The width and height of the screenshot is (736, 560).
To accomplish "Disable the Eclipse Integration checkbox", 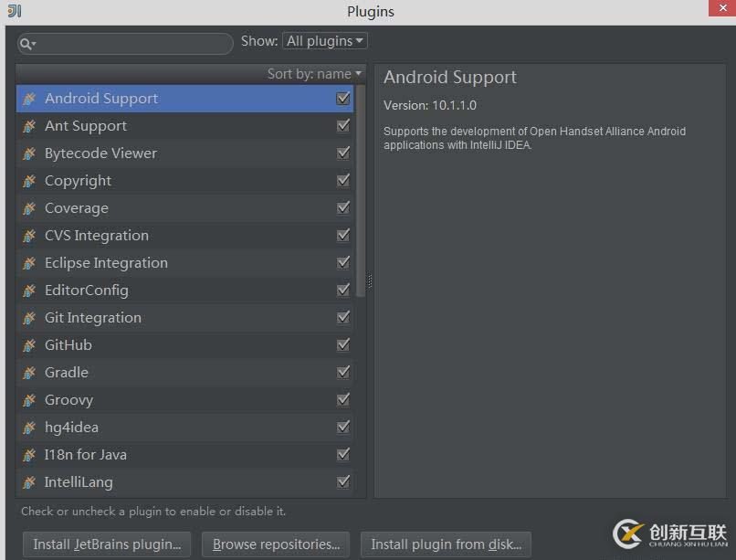I will click(343, 262).
